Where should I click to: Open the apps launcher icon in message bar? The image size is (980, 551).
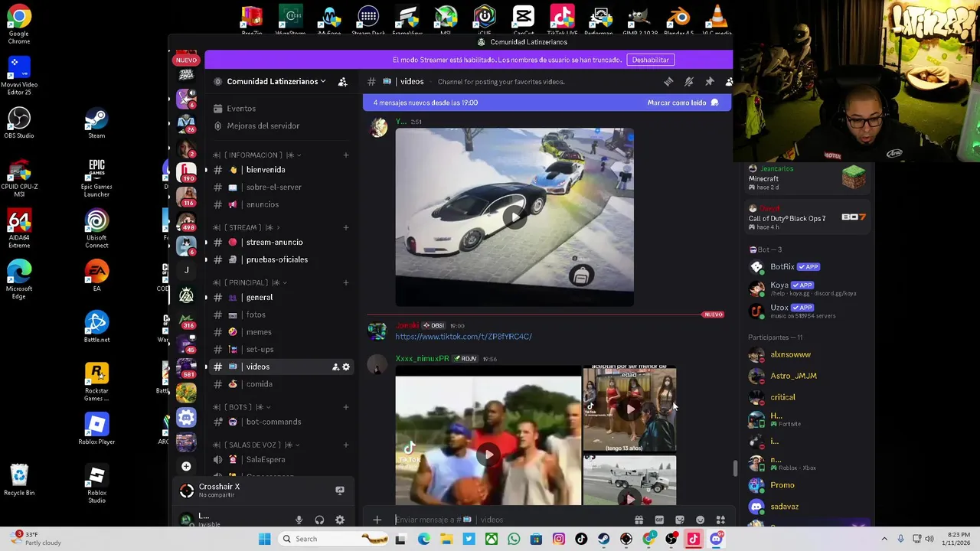(720, 520)
